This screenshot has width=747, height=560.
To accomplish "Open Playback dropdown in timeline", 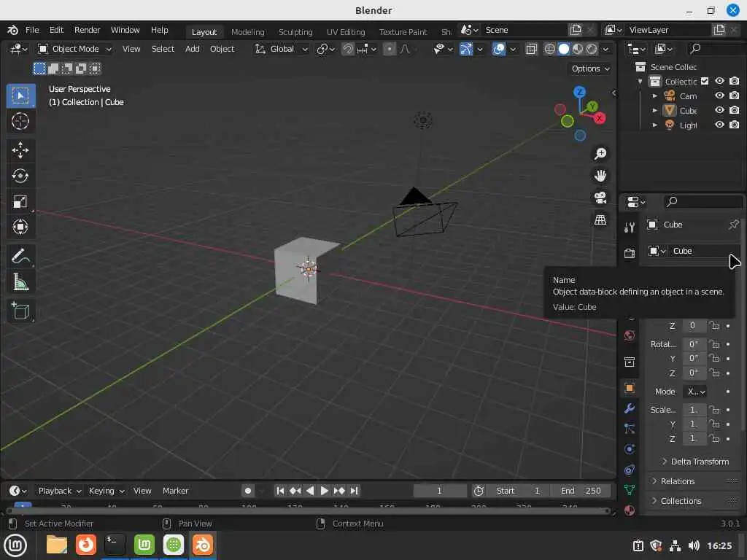I will tap(60, 491).
